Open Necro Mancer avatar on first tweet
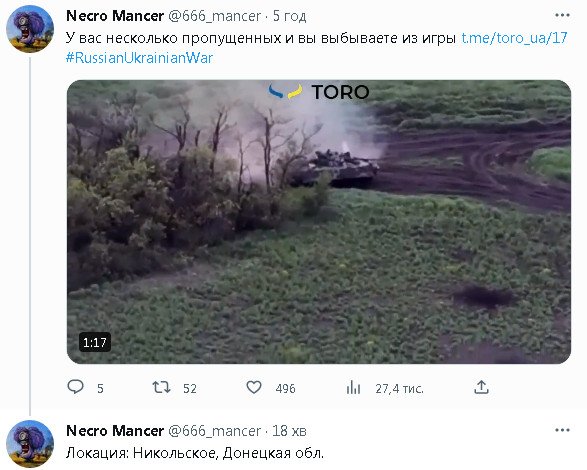 [30, 29]
